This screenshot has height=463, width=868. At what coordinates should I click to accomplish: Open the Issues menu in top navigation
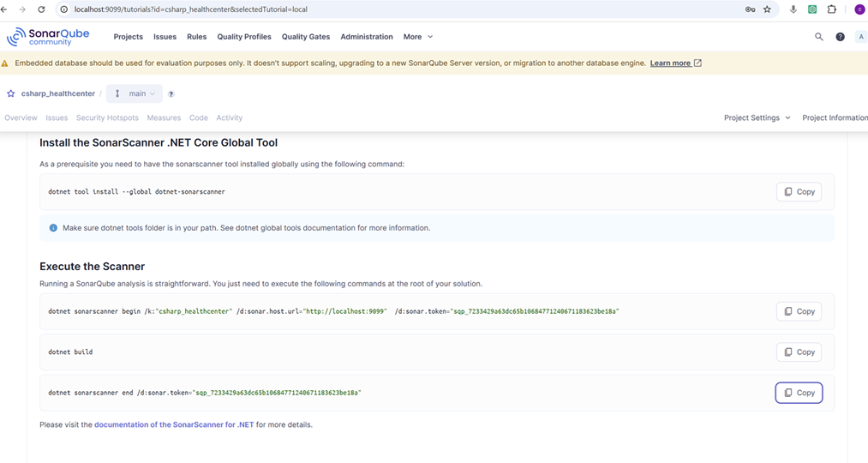click(x=165, y=37)
